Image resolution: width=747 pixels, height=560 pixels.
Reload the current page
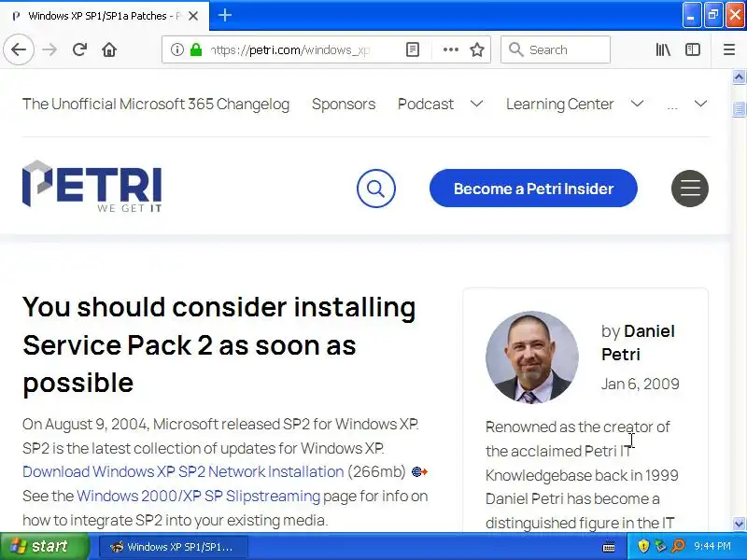pos(79,49)
